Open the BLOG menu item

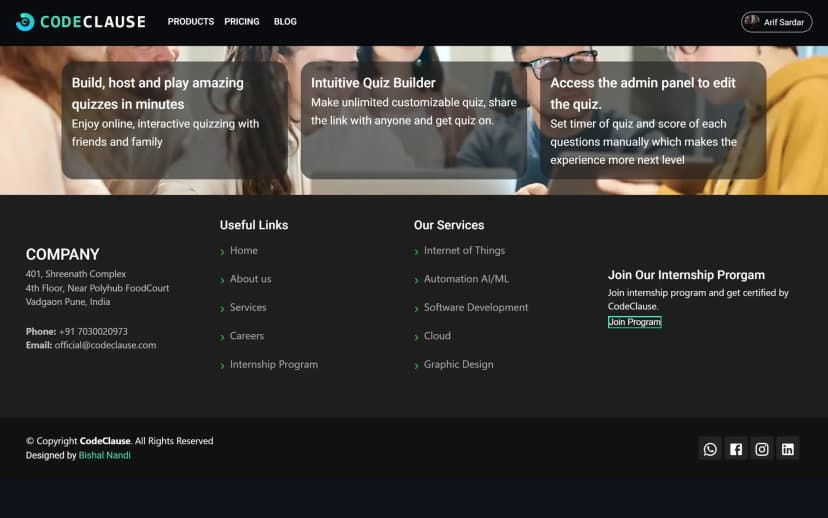pyautogui.click(x=285, y=22)
